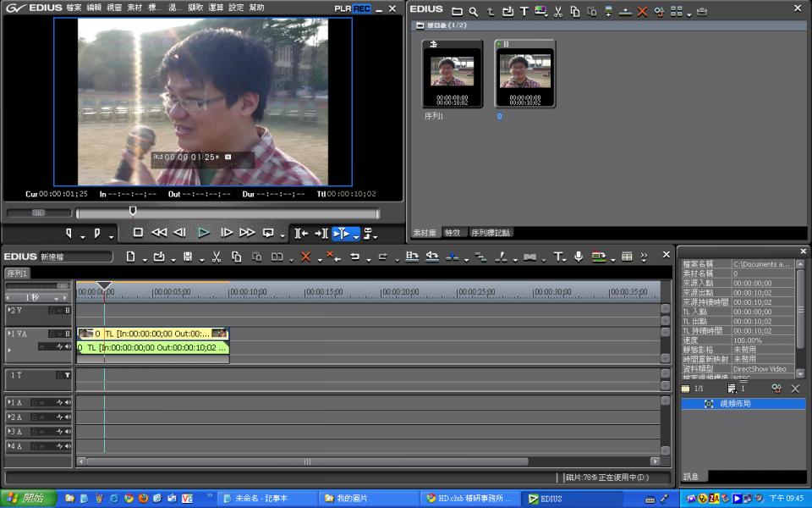Screen dimensions: 812x508
Task: Click the Save project floppy disk icon
Action: click(x=187, y=257)
